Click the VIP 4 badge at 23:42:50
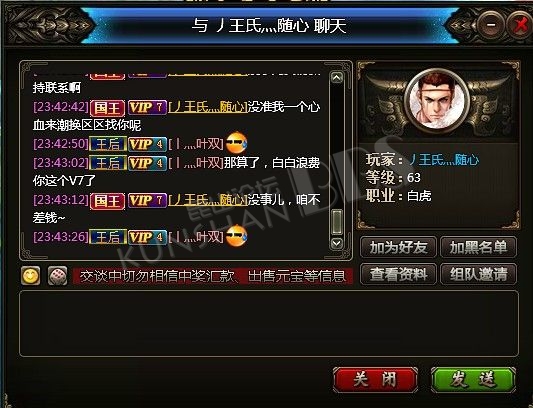The image size is (533, 408). 148,144
